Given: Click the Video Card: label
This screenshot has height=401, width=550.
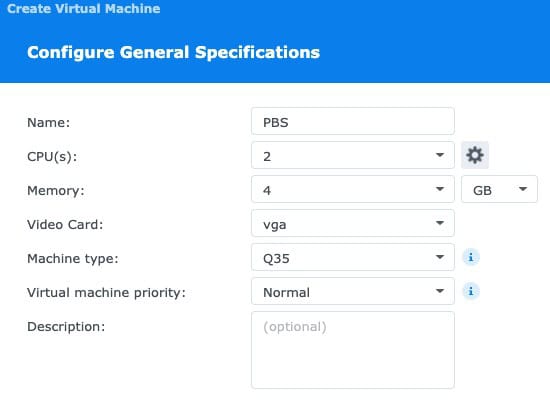Looking at the screenshot, I should 65,225.
